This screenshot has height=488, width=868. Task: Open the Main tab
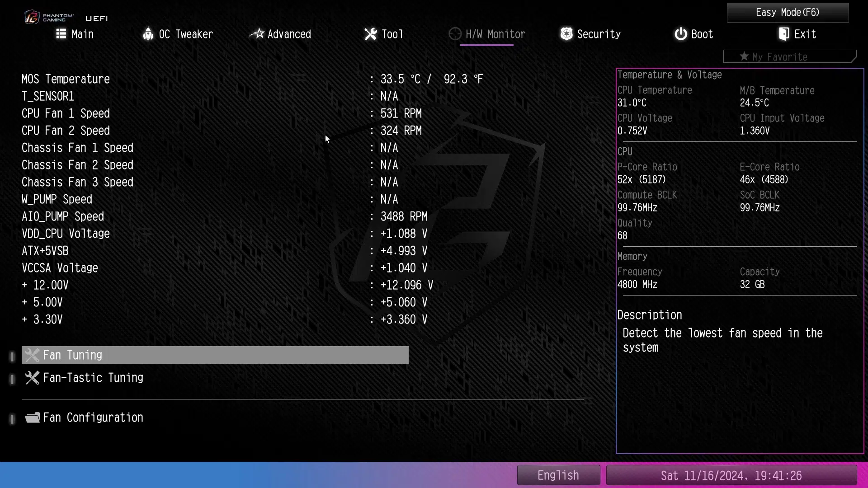(x=75, y=34)
